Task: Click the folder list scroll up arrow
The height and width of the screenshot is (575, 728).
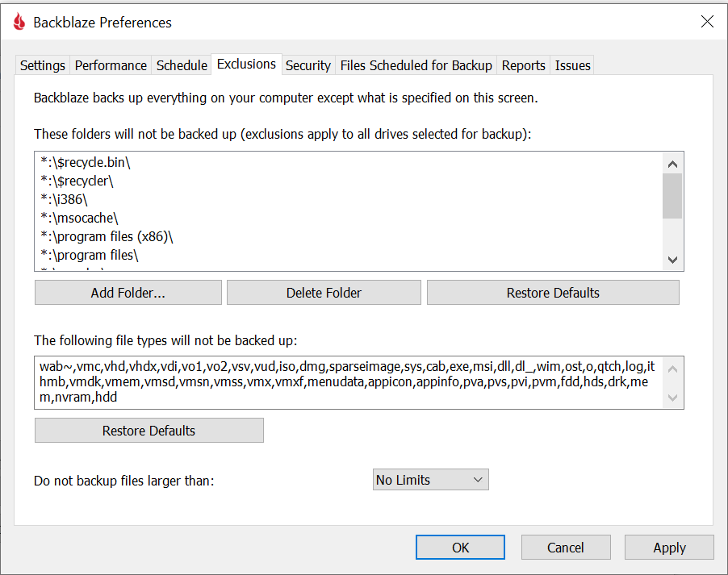Action: (672, 164)
